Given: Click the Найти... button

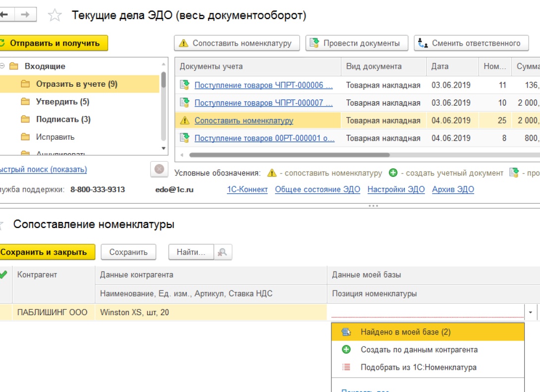Looking at the screenshot, I should click(x=191, y=252).
